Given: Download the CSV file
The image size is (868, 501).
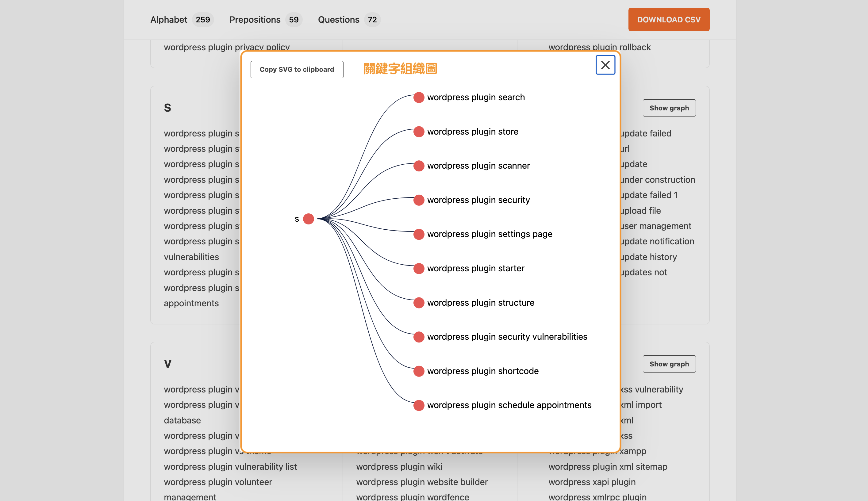Looking at the screenshot, I should click(669, 20).
